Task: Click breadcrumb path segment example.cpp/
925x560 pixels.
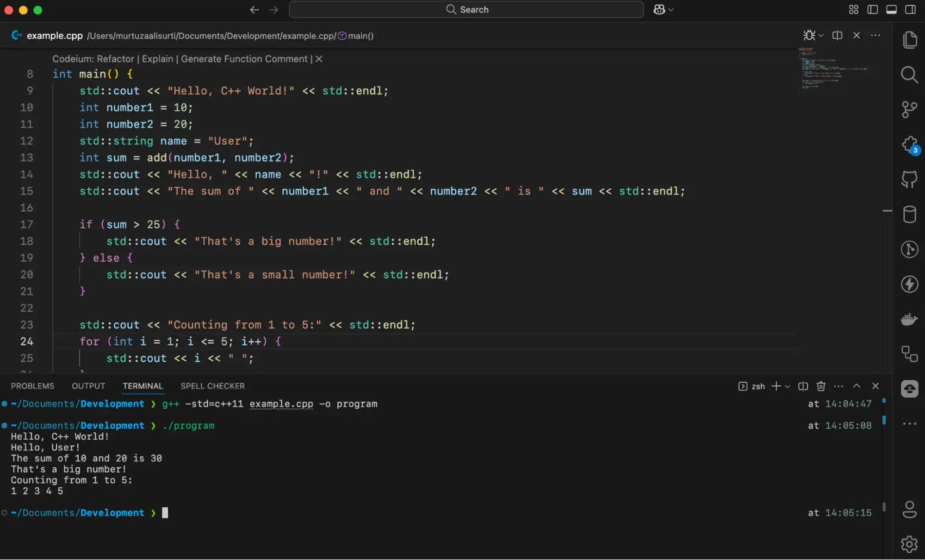Action: pyautogui.click(x=310, y=36)
